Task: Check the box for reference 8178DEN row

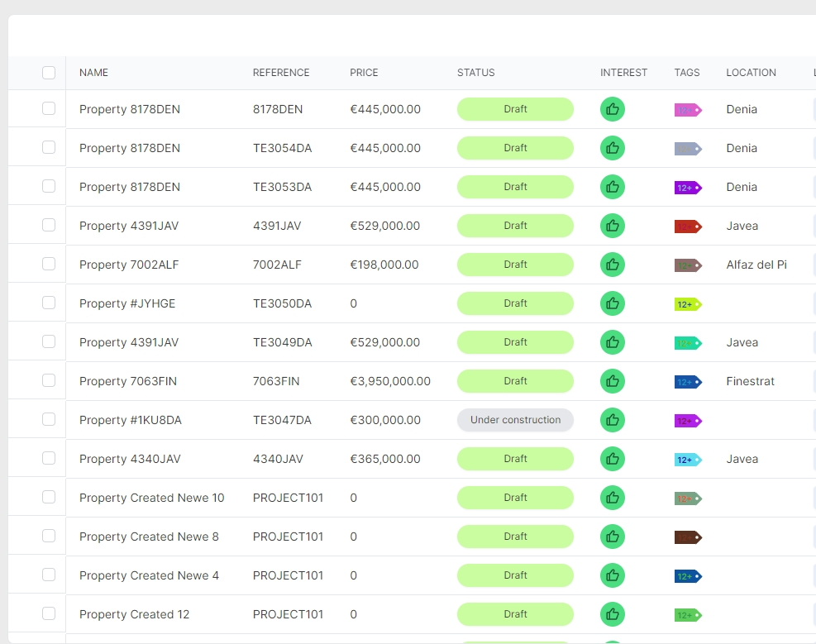Action: [x=49, y=108]
